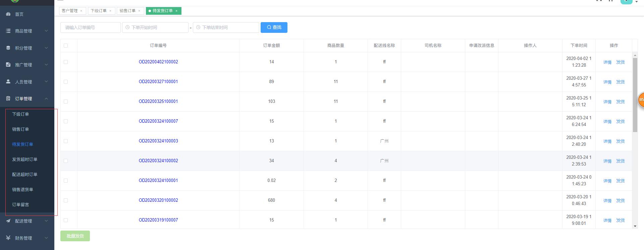Check the box for order OD20200402100002
This screenshot has width=644, height=250.
tap(66, 62)
